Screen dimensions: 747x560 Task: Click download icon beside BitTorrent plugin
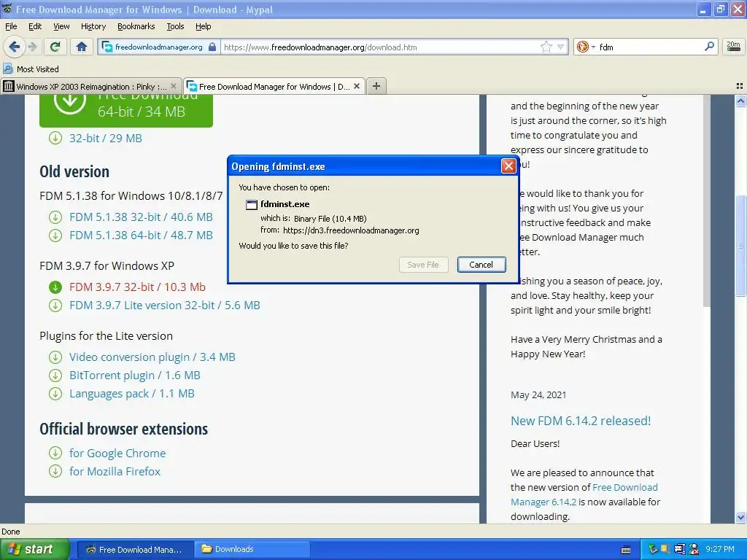coord(55,376)
